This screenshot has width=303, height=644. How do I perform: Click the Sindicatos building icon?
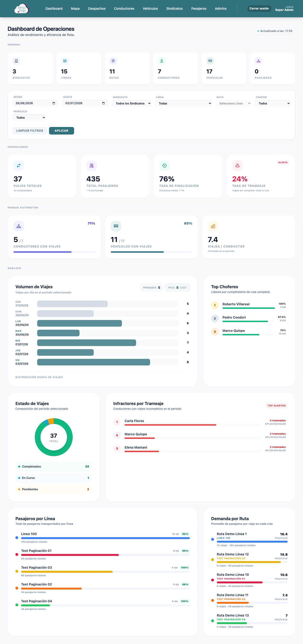(x=16, y=61)
